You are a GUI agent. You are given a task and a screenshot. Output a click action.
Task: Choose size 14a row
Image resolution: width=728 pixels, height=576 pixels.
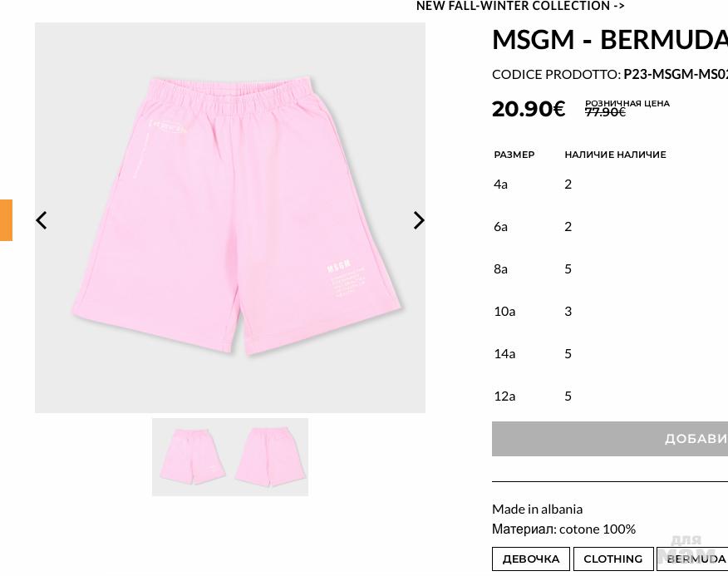tap(610, 354)
